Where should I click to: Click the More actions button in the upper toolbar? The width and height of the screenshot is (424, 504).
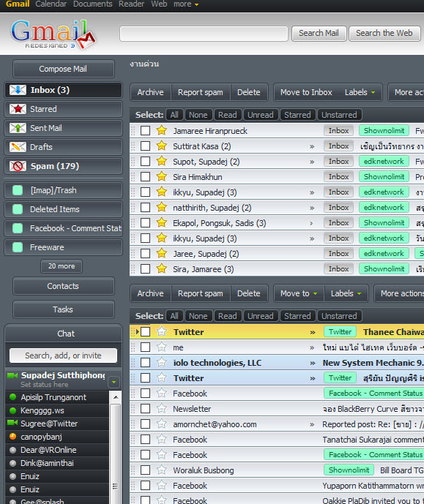click(406, 92)
